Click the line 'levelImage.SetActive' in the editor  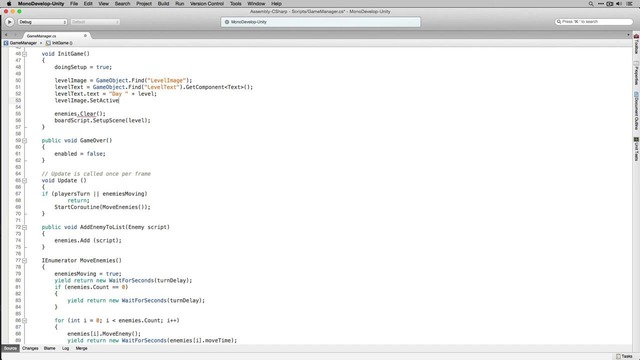coord(87,100)
